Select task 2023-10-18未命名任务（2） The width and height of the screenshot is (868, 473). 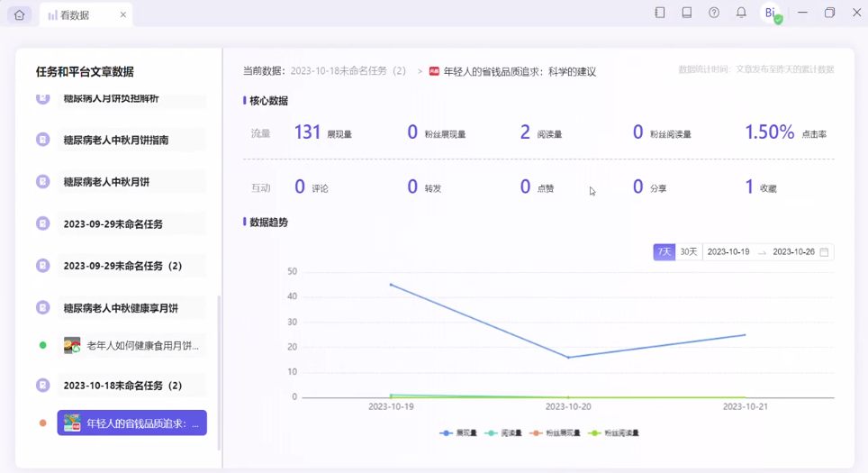click(131, 386)
